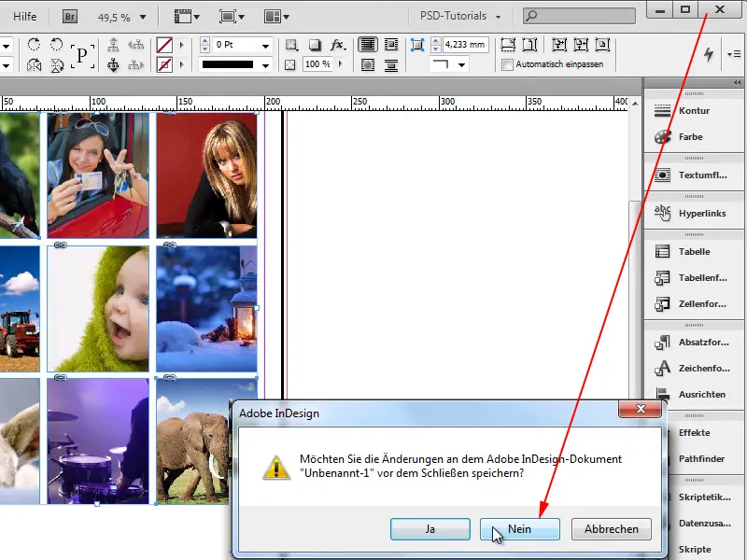Click Nein in the save dialog
The image size is (747, 560).
coord(519,529)
